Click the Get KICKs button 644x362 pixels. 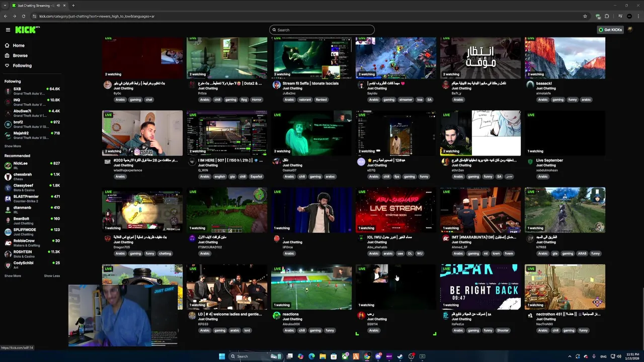point(610,30)
